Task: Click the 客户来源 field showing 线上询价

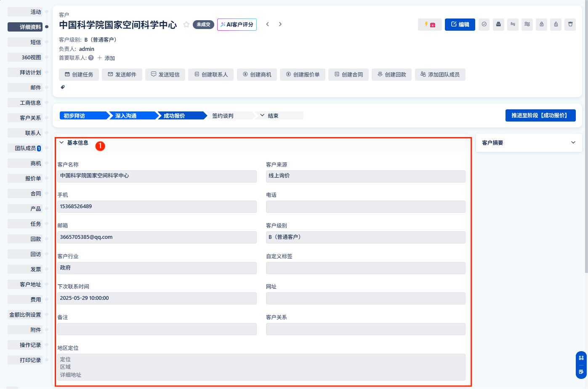Action: click(366, 176)
